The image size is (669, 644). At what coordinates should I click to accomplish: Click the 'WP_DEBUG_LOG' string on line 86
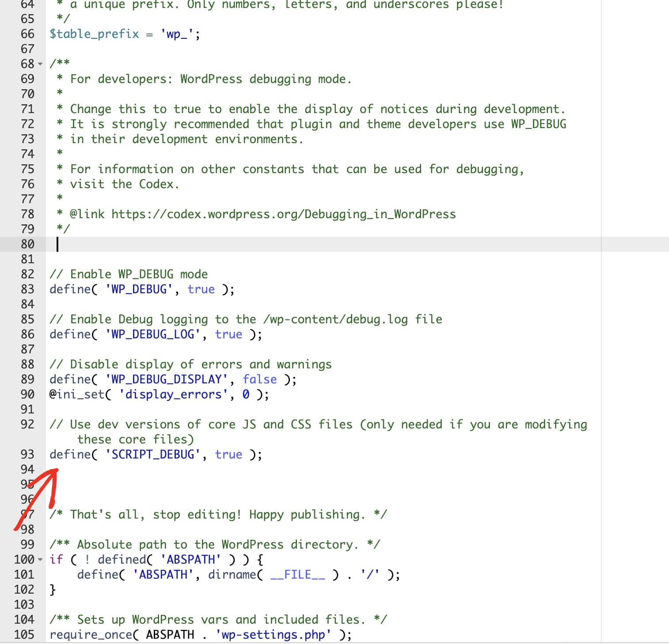[x=153, y=334]
